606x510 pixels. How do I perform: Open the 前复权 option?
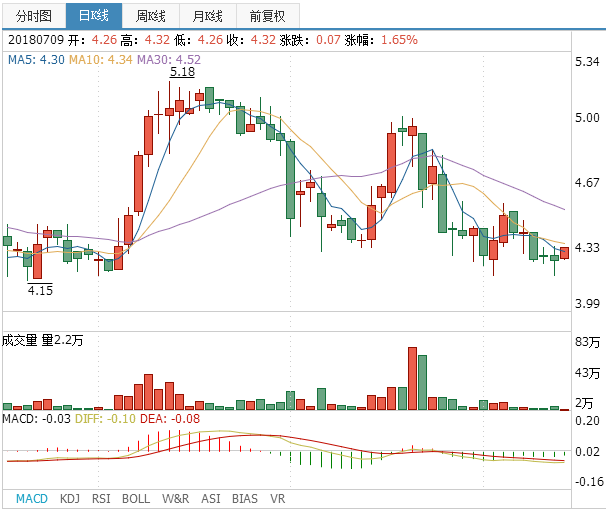point(267,16)
